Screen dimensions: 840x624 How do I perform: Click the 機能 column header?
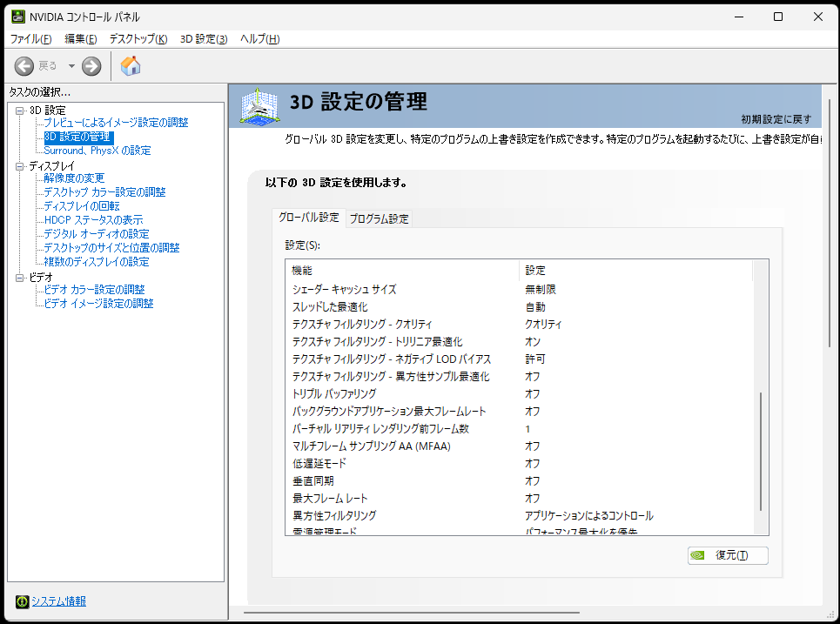(402, 271)
